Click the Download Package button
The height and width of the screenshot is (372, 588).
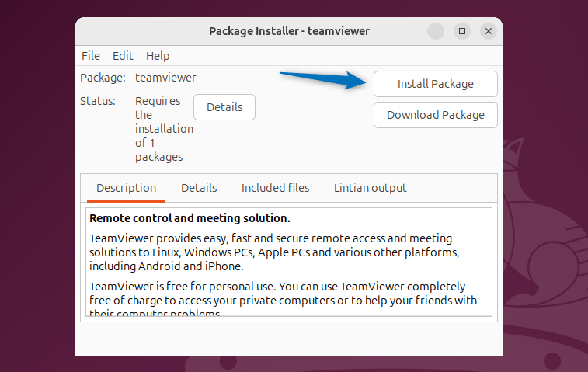pos(436,115)
